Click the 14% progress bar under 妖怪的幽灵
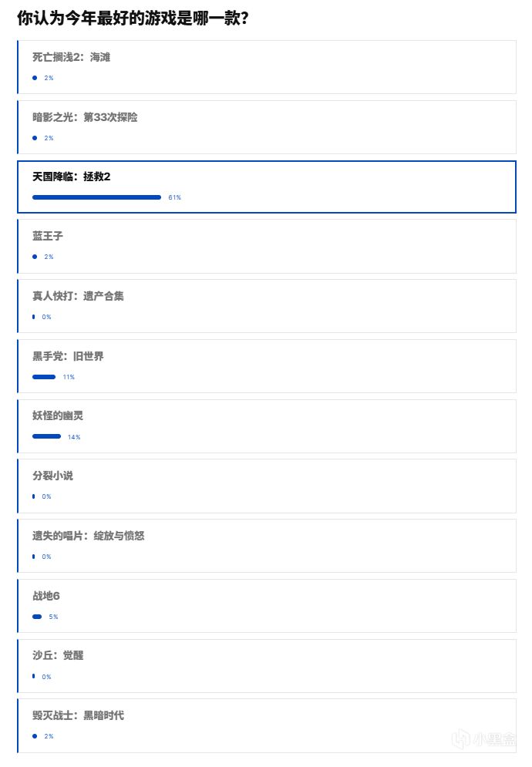 pos(46,436)
